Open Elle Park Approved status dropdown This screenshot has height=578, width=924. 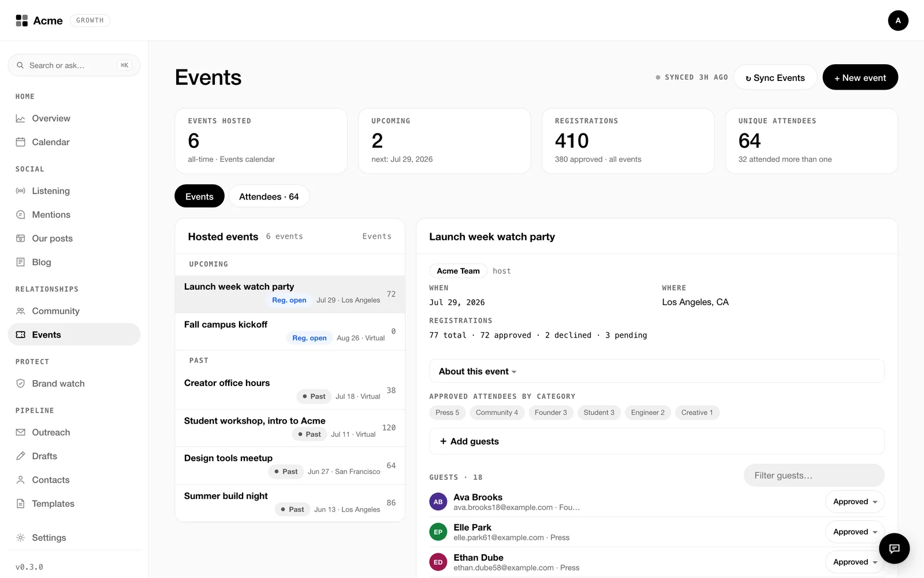[x=855, y=532]
